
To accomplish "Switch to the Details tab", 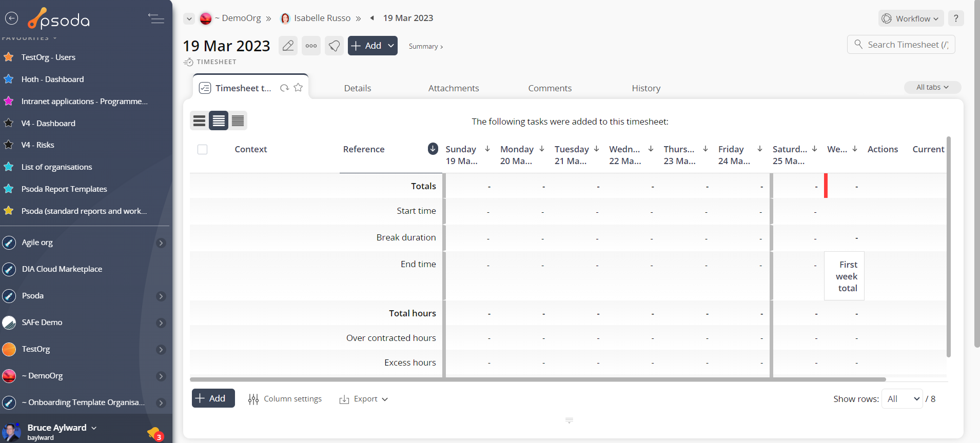I will coord(358,88).
